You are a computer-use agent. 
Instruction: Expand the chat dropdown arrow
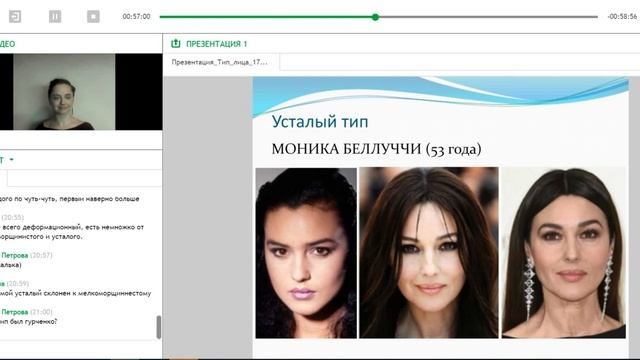pyautogui.click(x=11, y=160)
